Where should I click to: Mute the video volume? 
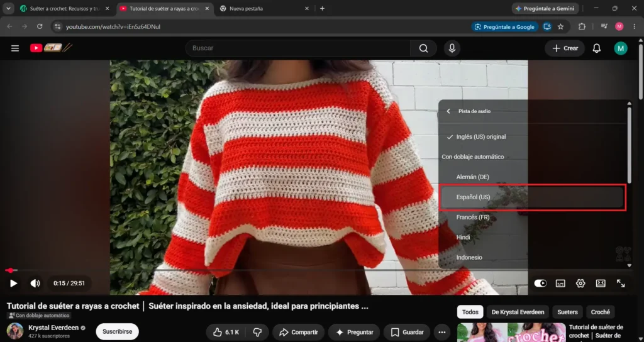tap(35, 284)
